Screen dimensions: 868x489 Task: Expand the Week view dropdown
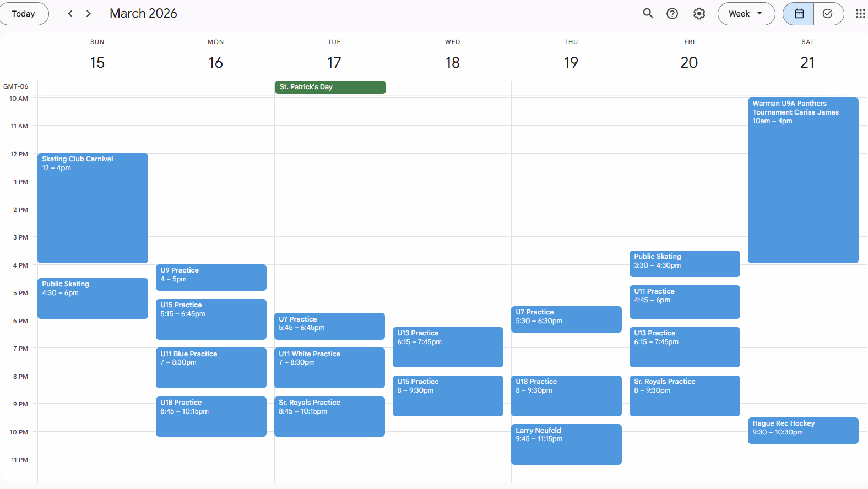746,14
